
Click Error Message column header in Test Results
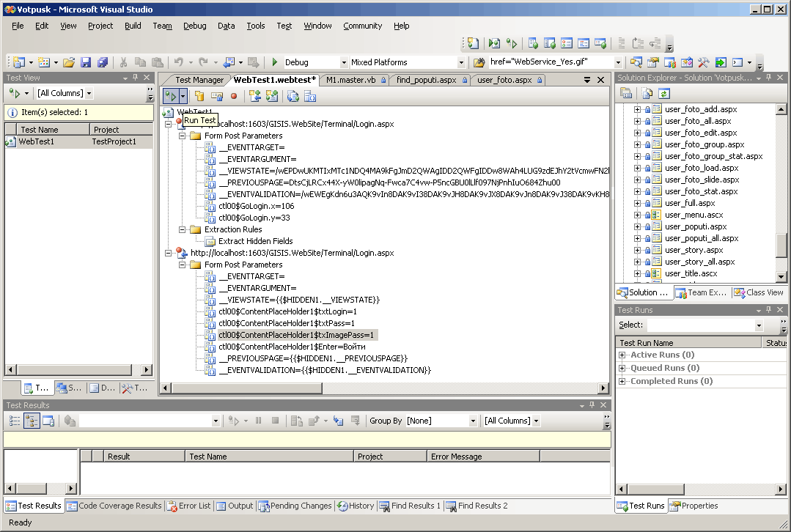pos(483,457)
